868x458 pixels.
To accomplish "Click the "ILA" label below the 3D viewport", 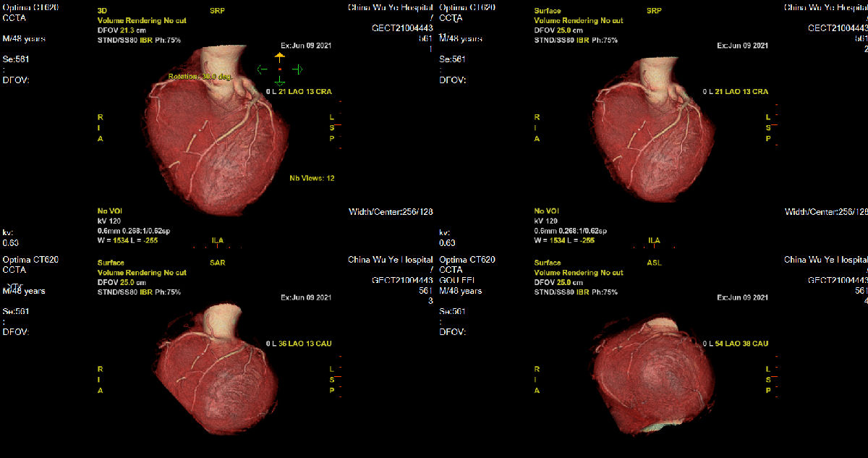I will point(216,240).
